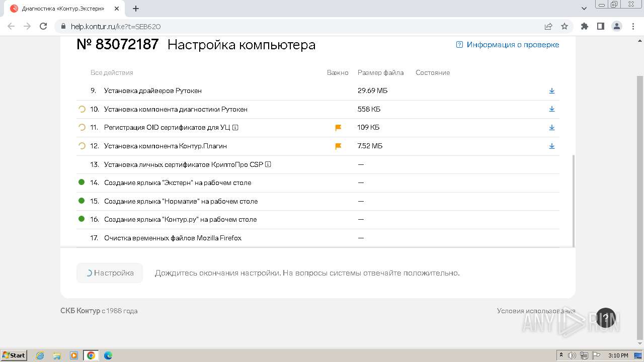
Task: Go back to previous page
Action: click(x=11, y=26)
